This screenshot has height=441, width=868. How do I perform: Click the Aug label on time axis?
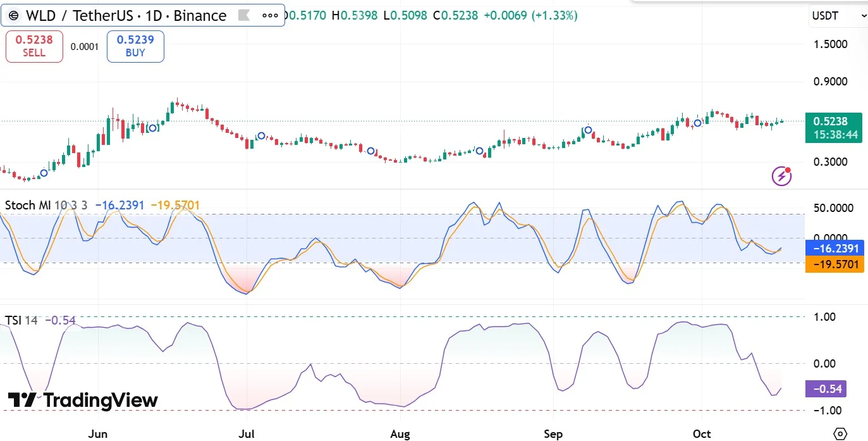click(x=400, y=434)
